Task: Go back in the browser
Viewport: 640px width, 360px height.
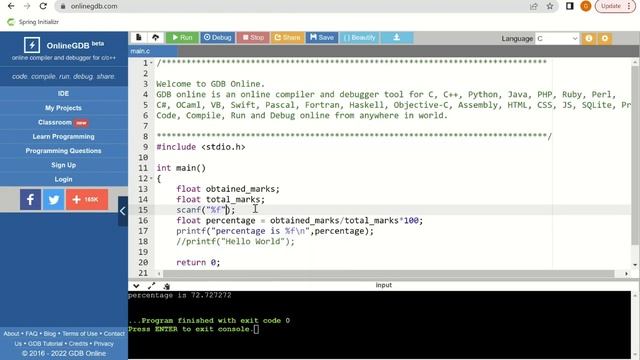Action: (11, 6)
